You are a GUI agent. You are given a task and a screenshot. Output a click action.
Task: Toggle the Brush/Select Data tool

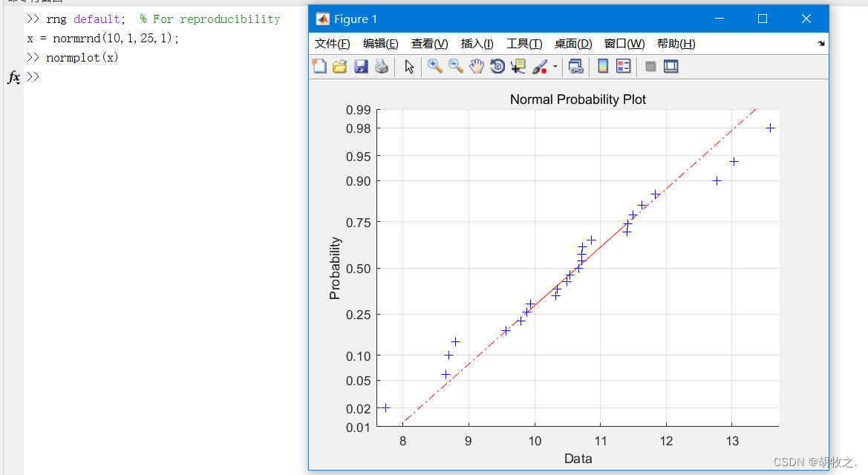(x=539, y=66)
